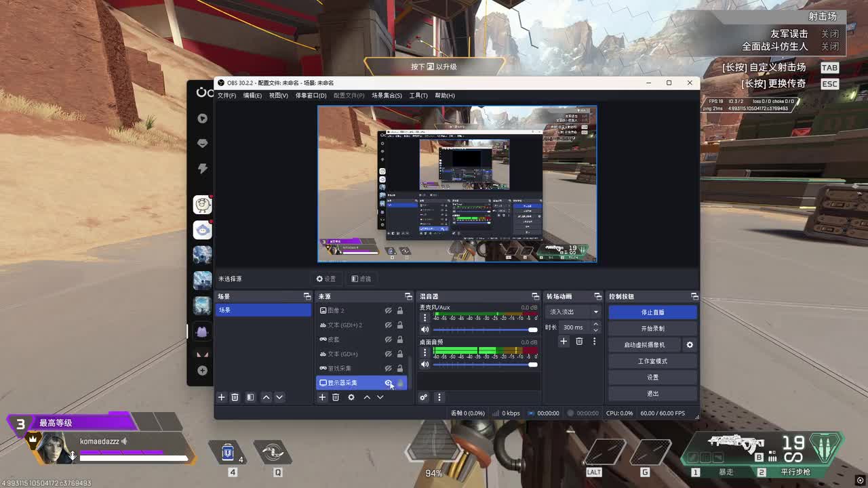Viewport: 868px width, 488px height.
Task: Toggle visibility of the 文本 (GDI+) source
Action: (389, 354)
